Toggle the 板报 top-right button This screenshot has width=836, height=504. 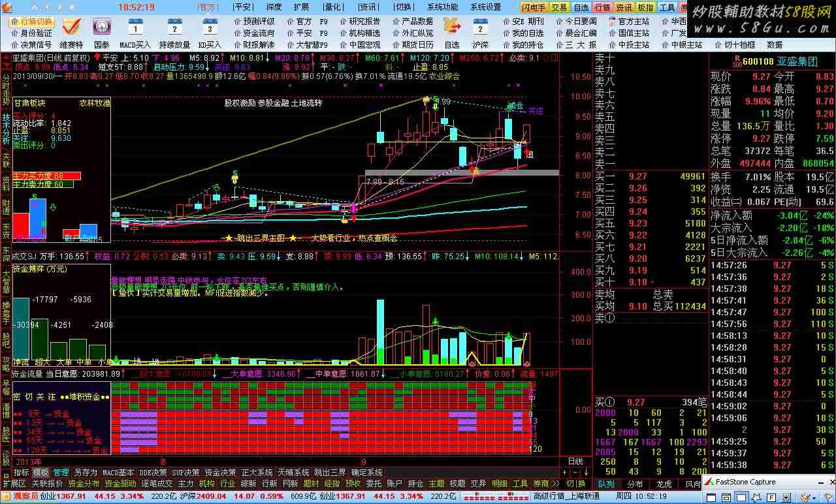645,7
